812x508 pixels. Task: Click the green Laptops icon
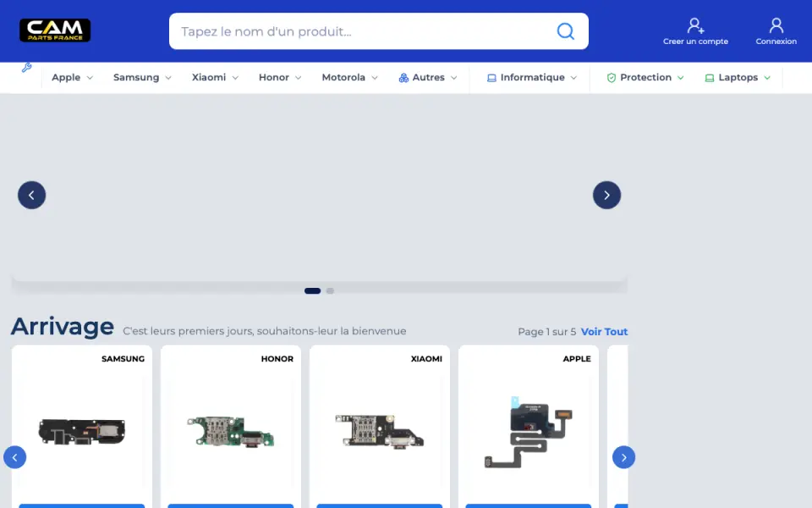(710, 78)
